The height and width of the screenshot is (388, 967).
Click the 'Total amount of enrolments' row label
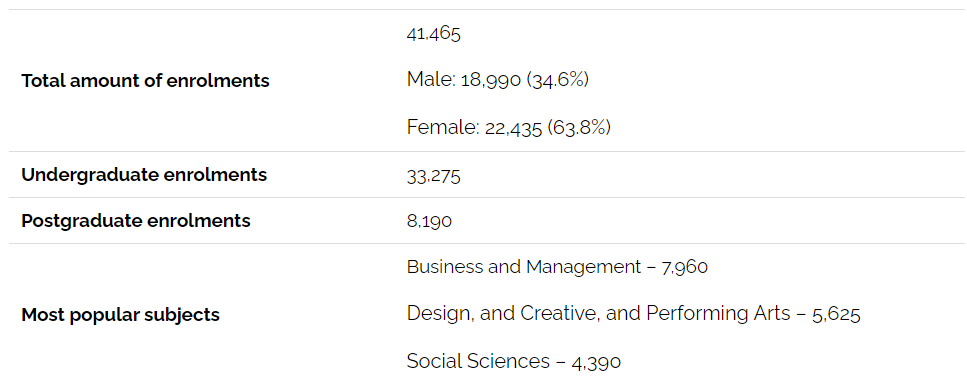[x=145, y=81]
